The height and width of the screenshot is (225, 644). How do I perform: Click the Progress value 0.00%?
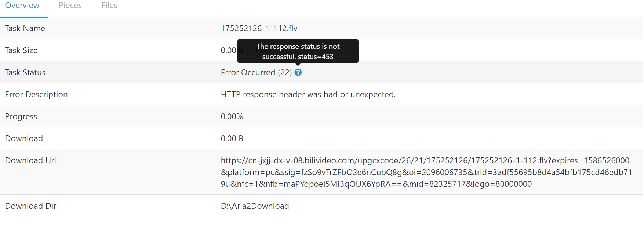coord(232,116)
